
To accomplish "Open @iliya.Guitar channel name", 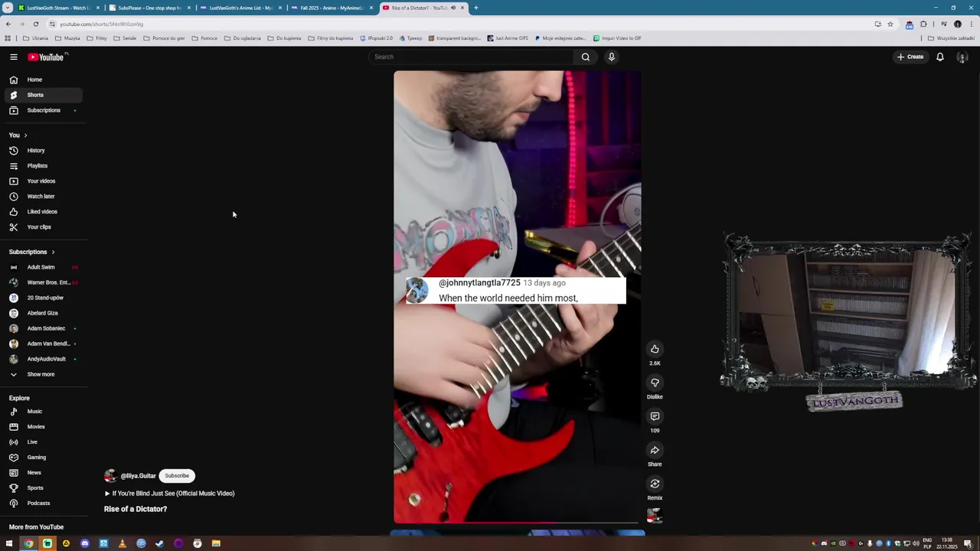I will pos(138,476).
